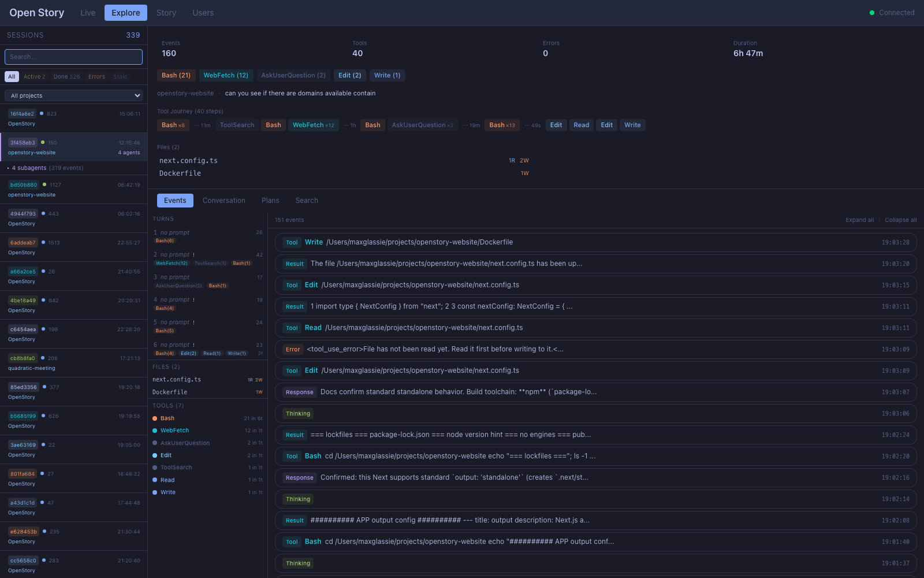
Task: Click the Bash x6 step in Tool Journey
Action: click(173, 125)
